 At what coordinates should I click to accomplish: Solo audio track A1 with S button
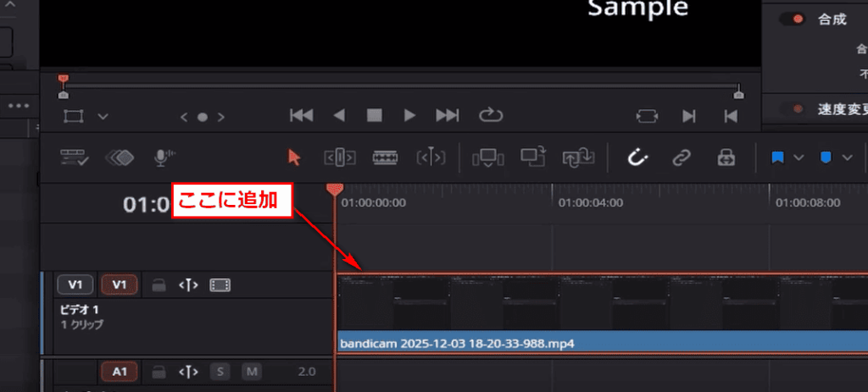(221, 372)
